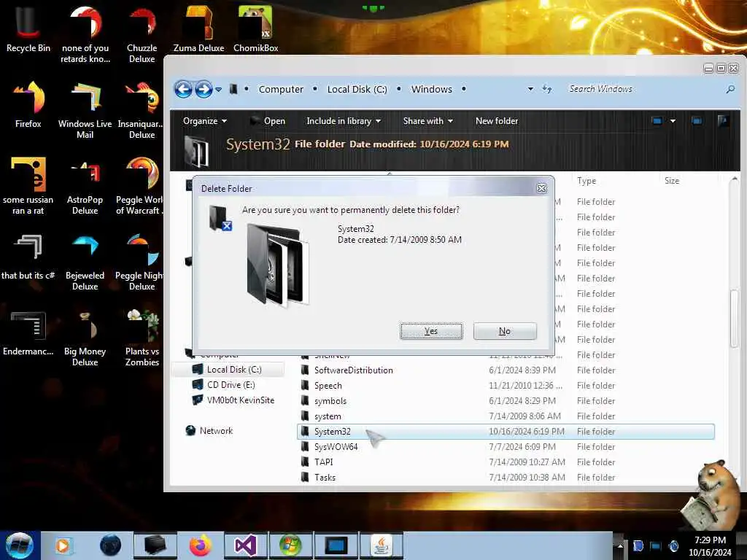
Task: Open the Organize dropdown menu
Action: [205, 121]
